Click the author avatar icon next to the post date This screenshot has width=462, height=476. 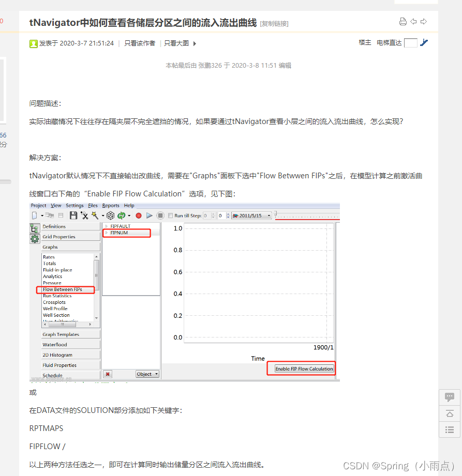click(x=34, y=44)
